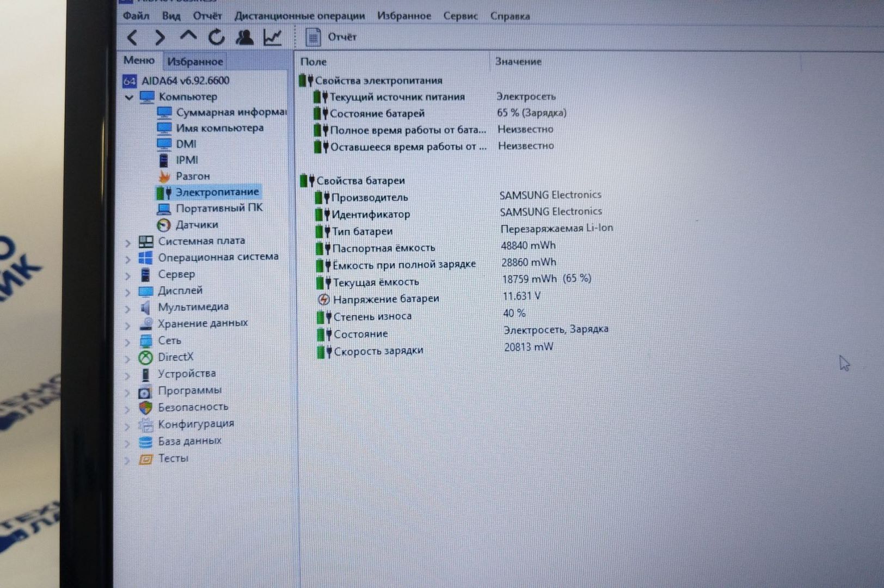This screenshot has height=588, width=884.
Task: Click the Back navigation arrow
Action: click(132, 38)
